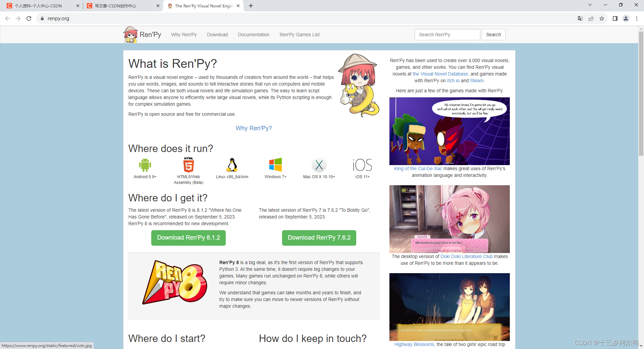This screenshot has height=349, width=644.
Task: Click the HTML5 Web Assembly icon
Action: (x=189, y=165)
